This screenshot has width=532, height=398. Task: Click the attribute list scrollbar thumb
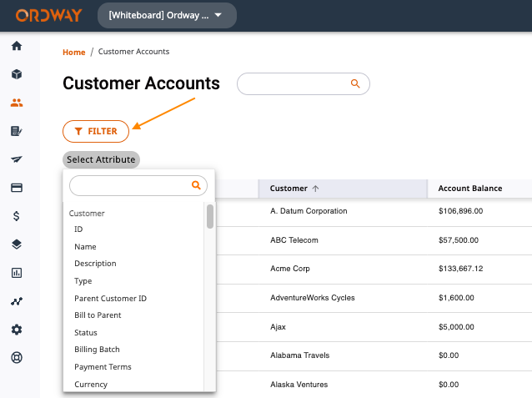210,216
